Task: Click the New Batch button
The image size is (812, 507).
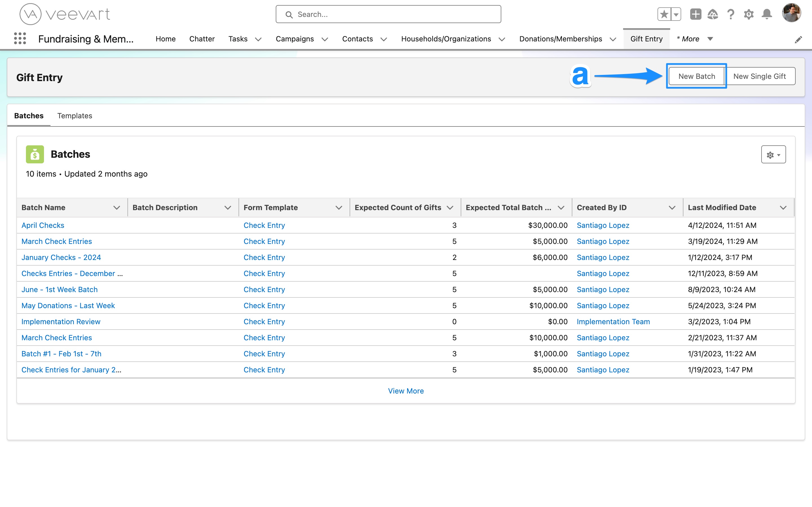Action: 696,76
